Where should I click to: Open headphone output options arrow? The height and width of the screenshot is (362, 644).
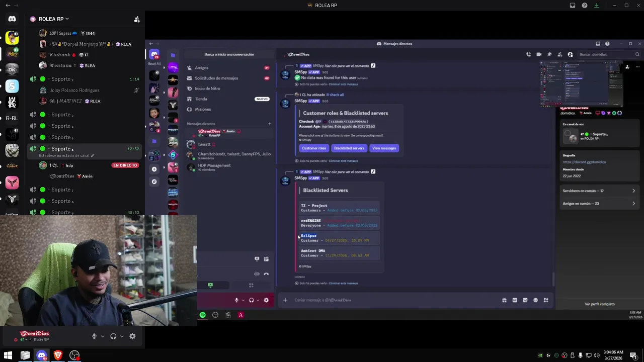[x=122, y=336]
